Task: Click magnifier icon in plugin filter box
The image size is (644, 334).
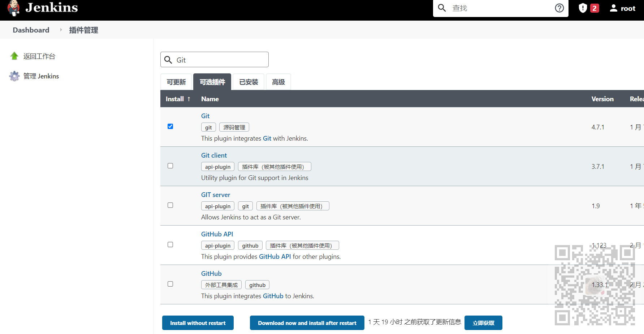Action: (x=168, y=60)
